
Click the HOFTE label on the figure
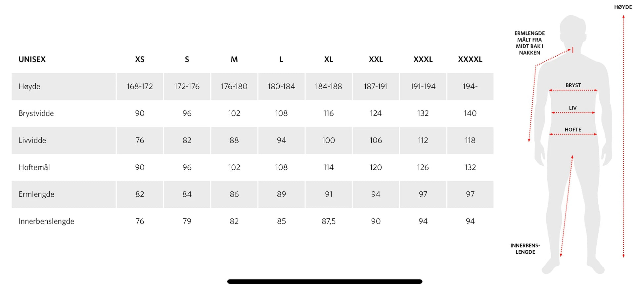[x=573, y=130]
